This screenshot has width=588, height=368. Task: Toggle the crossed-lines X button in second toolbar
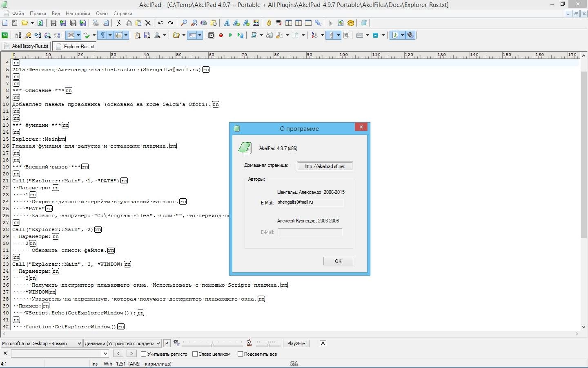(71, 35)
